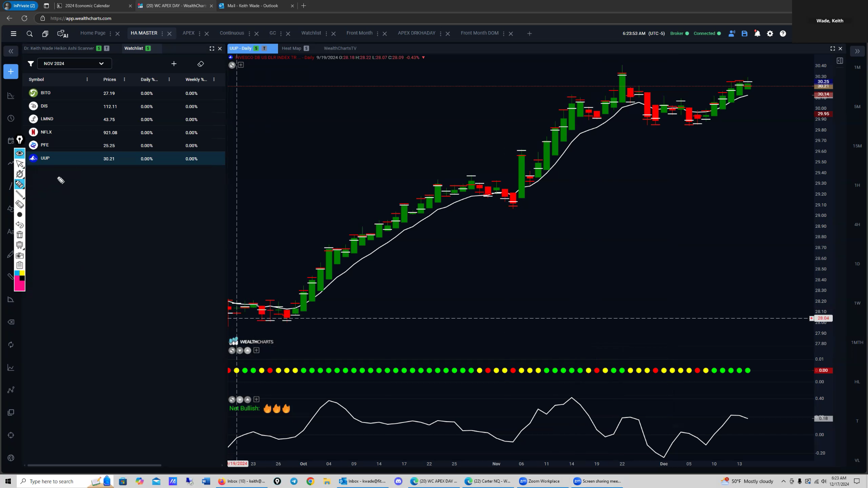Click the pen nib icon above the palette
The height and width of the screenshot is (488, 868).
[x=19, y=140]
